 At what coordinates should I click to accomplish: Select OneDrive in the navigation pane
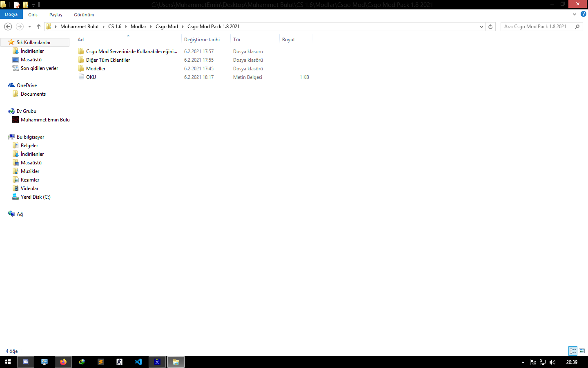pos(27,85)
